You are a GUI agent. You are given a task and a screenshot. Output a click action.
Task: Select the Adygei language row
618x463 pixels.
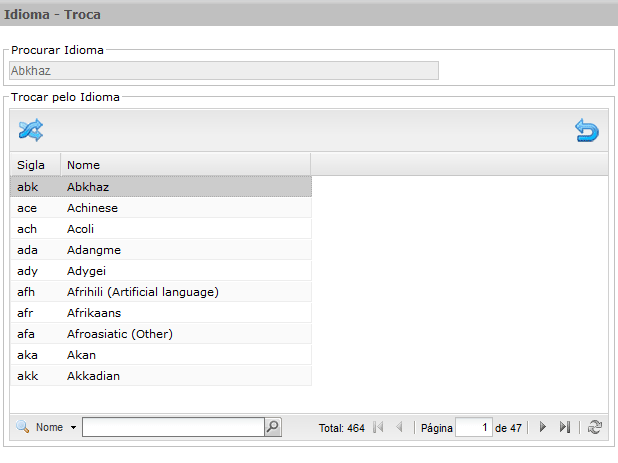(161, 271)
